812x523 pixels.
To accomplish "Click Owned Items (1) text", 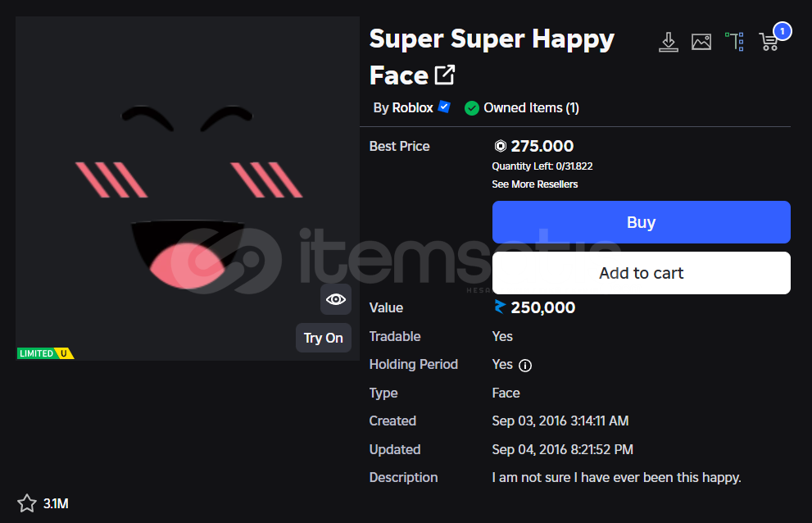I will (531, 108).
